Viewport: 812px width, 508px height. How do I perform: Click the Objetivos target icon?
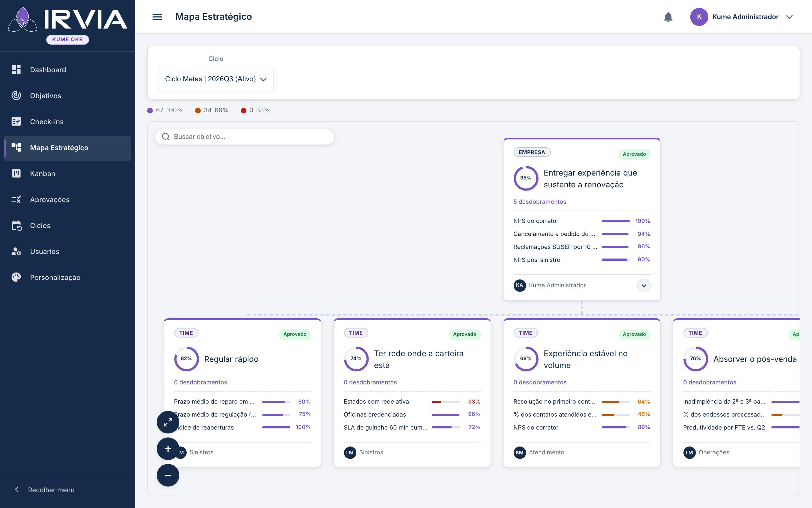click(x=16, y=96)
